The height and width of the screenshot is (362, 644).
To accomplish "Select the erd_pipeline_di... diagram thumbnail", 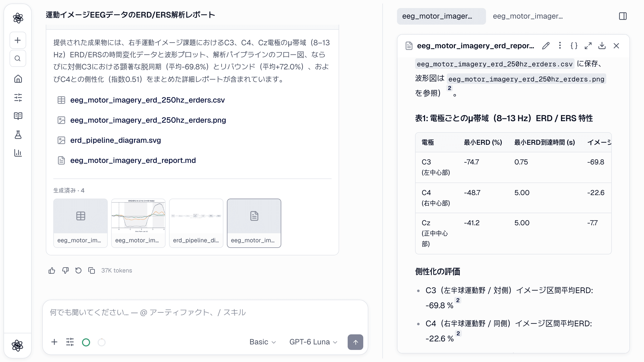I will (x=196, y=223).
